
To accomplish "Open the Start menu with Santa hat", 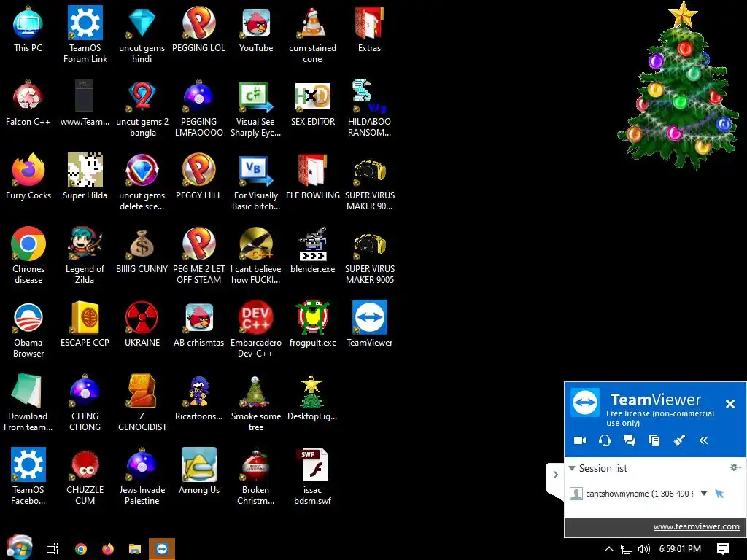I will (x=19, y=548).
